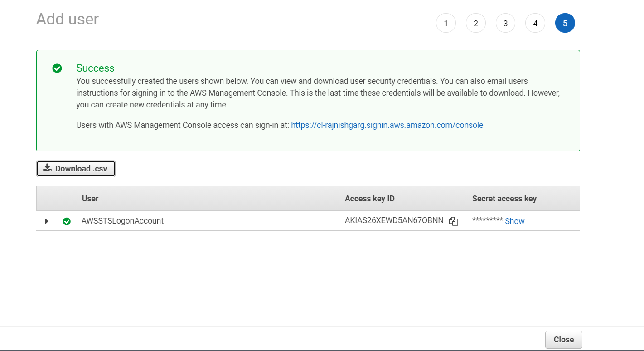This screenshot has height=351, width=644.
Task: Click the Secret access key column header
Action: pyautogui.click(x=523, y=199)
